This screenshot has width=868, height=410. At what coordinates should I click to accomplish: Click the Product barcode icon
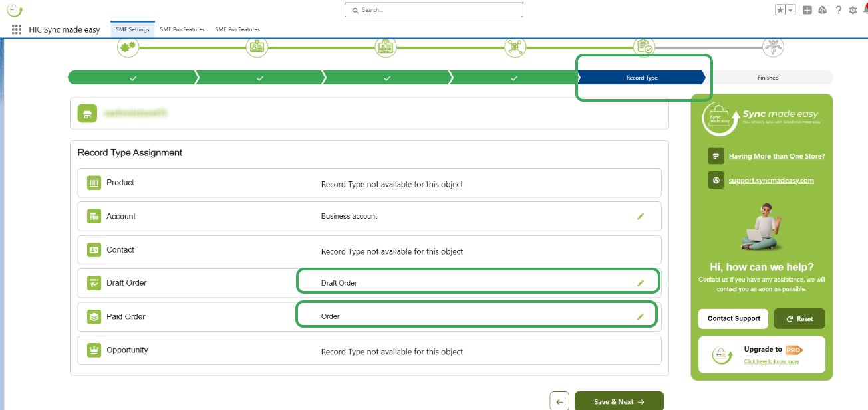click(x=94, y=183)
